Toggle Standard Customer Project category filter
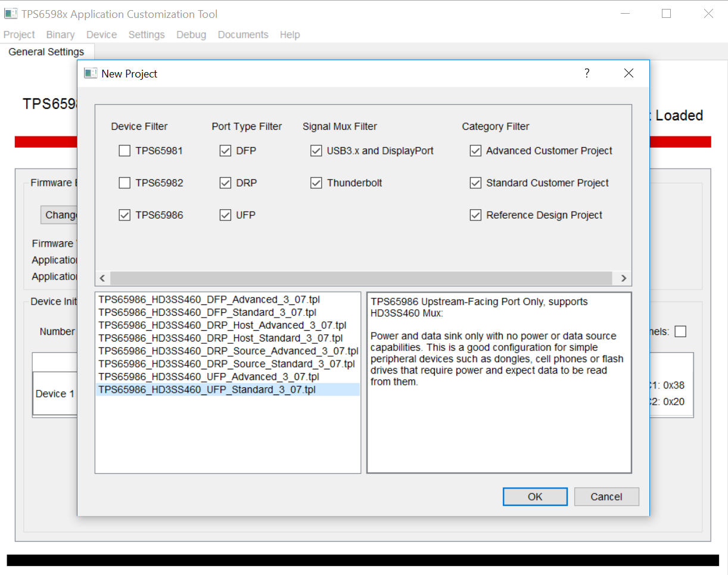This screenshot has height=575, width=728. tap(475, 183)
